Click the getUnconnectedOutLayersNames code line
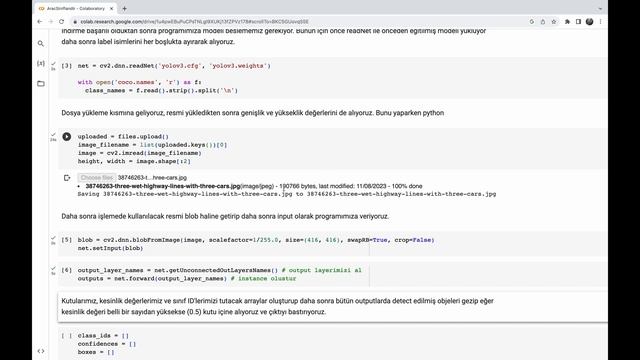The image size is (640, 360). coord(220,270)
